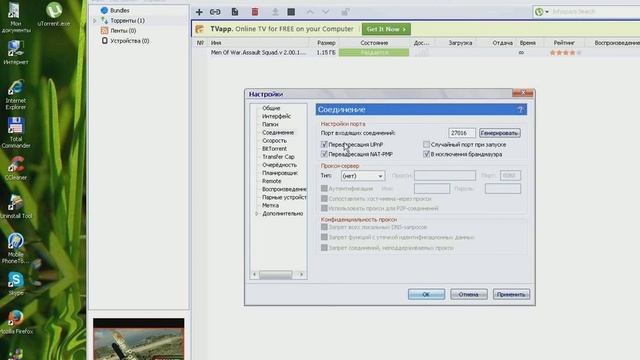Open Total Commander desktop icon
The image size is (640, 360).
point(16,133)
